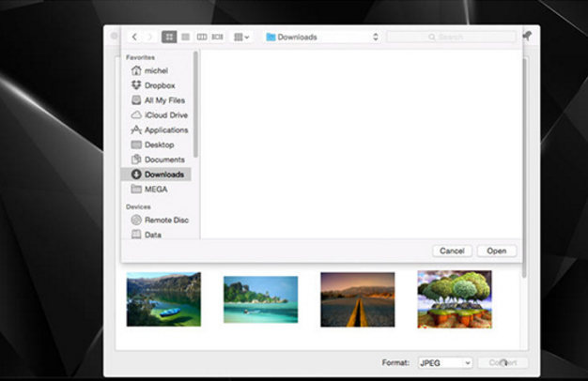Image resolution: width=588 pixels, height=381 pixels.
Task: Select the lake with blue boat thumbnail
Action: pyautogui.click(x=163, y=299)
